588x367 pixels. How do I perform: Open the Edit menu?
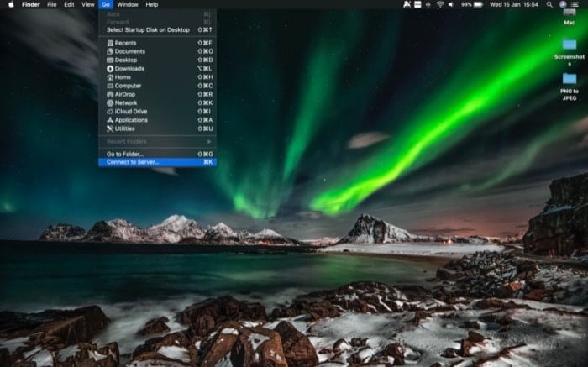69,4
